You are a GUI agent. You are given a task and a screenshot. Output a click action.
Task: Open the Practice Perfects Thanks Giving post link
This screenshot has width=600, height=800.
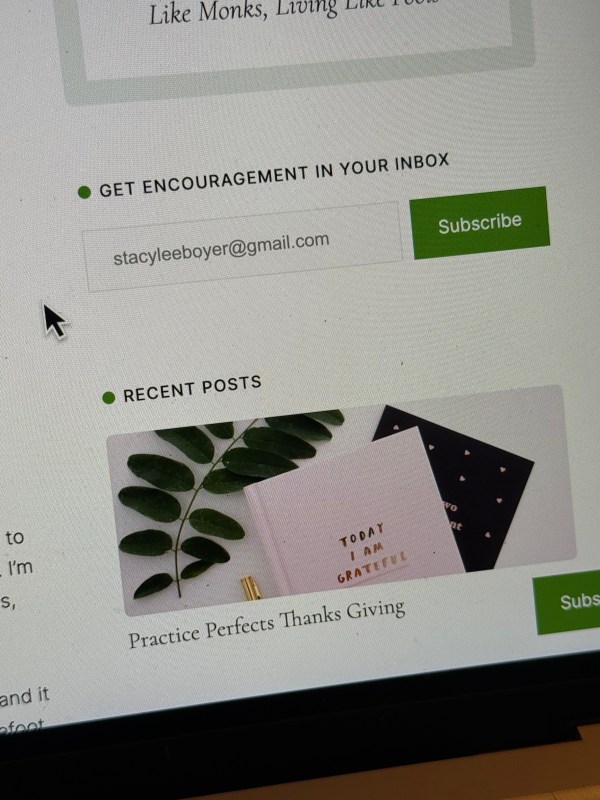pos(267,623)
